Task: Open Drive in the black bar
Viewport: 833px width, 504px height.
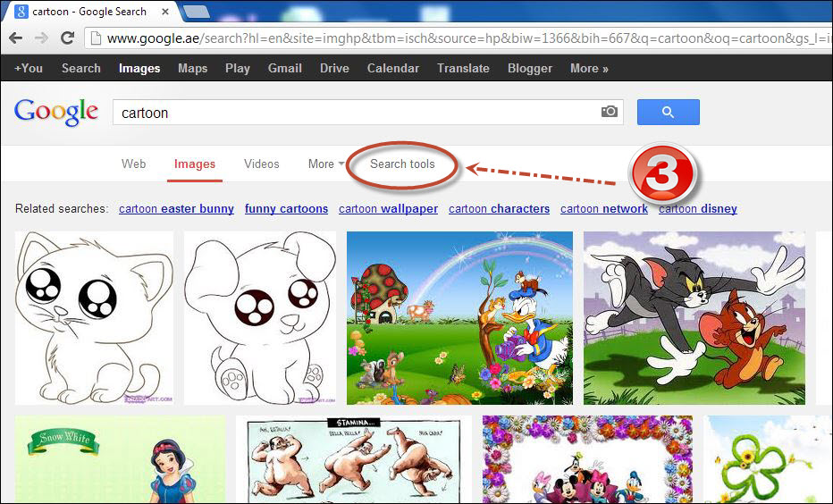Action: click(x=334, y=68)
